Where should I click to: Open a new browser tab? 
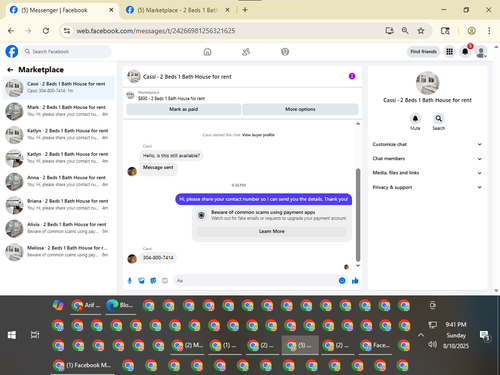[x=245, y=10]
